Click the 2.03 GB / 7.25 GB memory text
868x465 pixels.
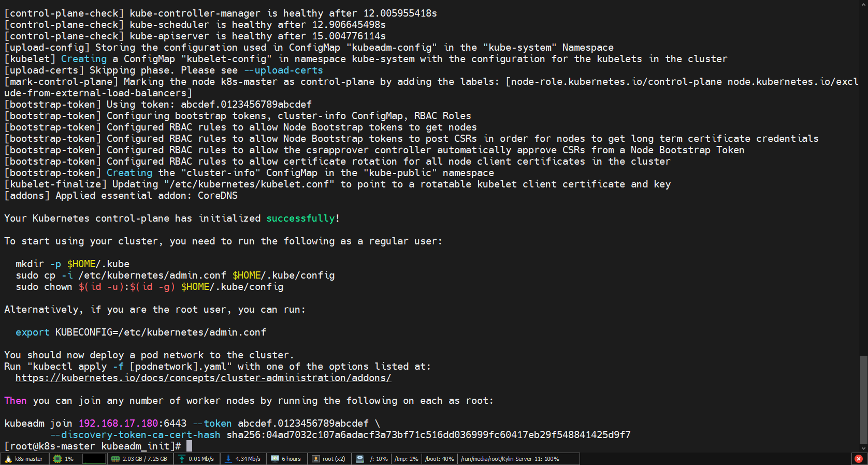[145, 459]
